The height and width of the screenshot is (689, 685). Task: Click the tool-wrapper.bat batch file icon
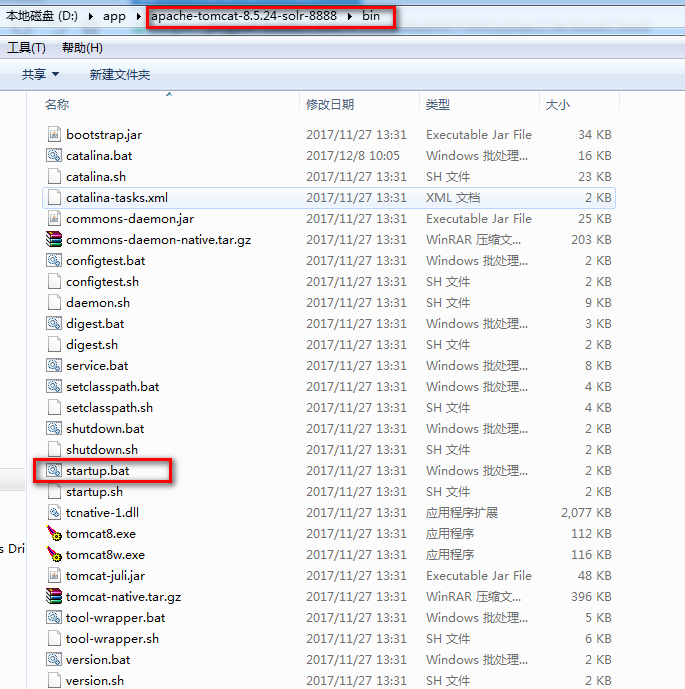pyautogui.click(x=54, y=617)
